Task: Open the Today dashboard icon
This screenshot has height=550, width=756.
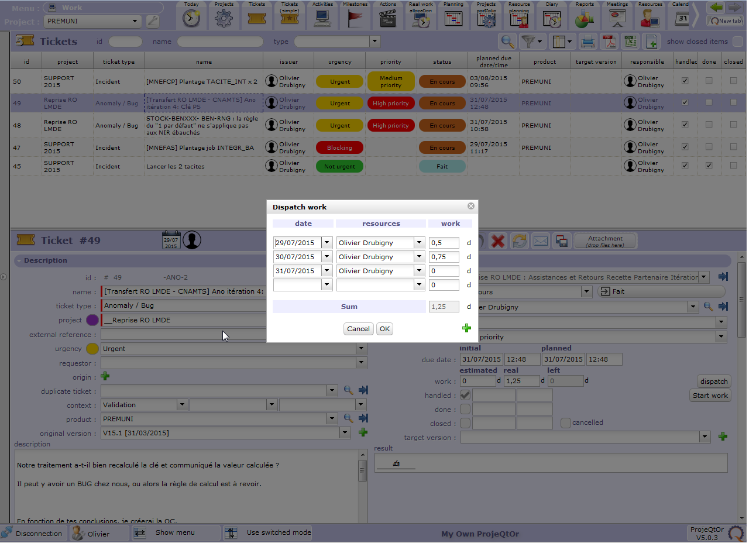Action: point(191,18)
